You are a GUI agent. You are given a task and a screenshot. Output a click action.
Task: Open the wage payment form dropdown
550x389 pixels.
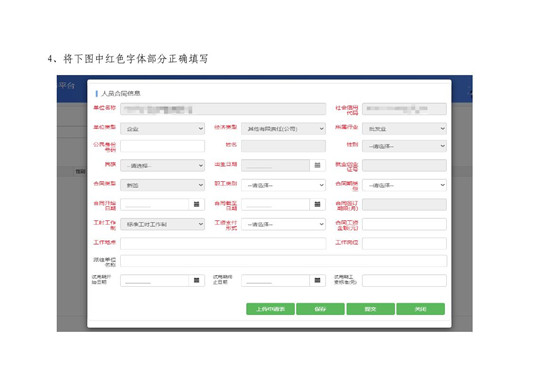tap(283, 224)
